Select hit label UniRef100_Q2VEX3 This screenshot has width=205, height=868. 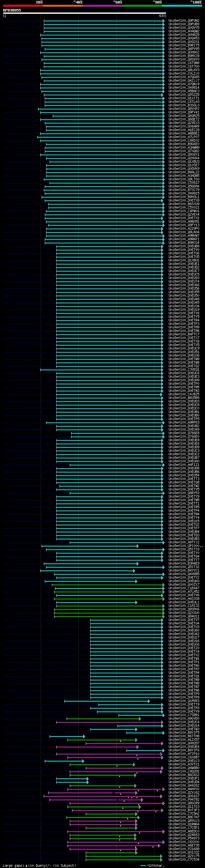tap(184, 123)
